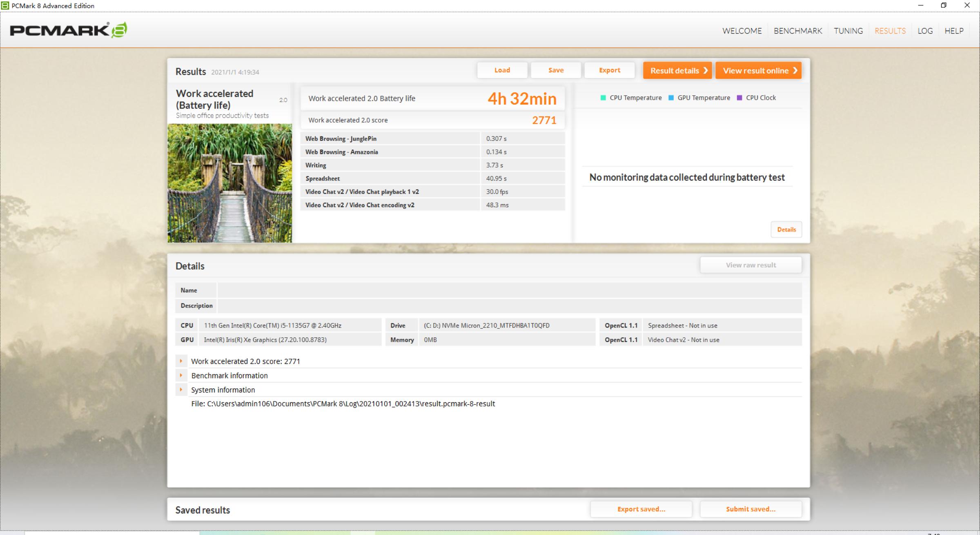
Task: Expand the Benchmark information section
Action: click(x=181, y=375)
